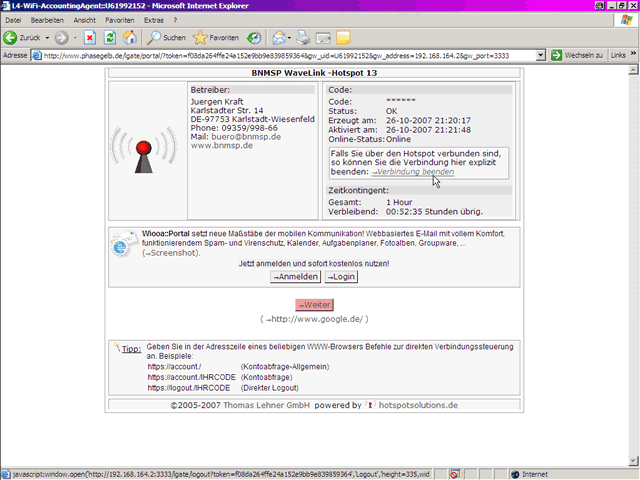
Task: Click the title bar window icon
Action: 6,6
